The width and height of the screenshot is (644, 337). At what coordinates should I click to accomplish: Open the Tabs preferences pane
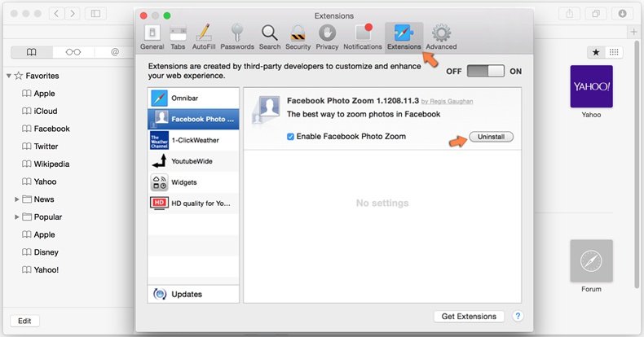178,37
